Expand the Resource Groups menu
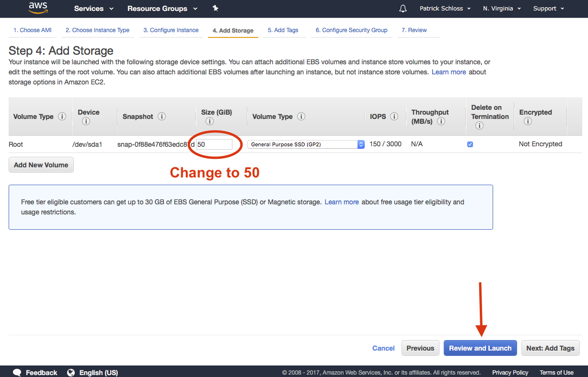Image resolution: width=588 pixels, height=377 pixels. pos(162,9)
